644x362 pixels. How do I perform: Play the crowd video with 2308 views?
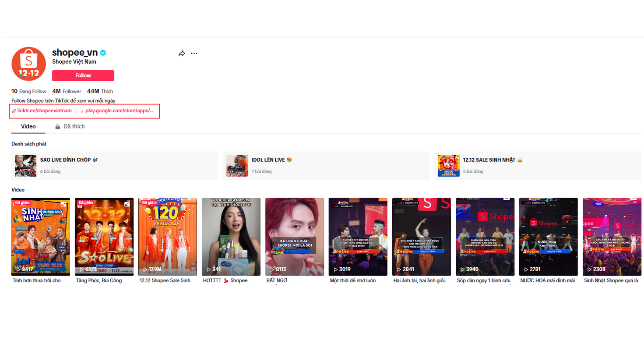pos(612,237)
